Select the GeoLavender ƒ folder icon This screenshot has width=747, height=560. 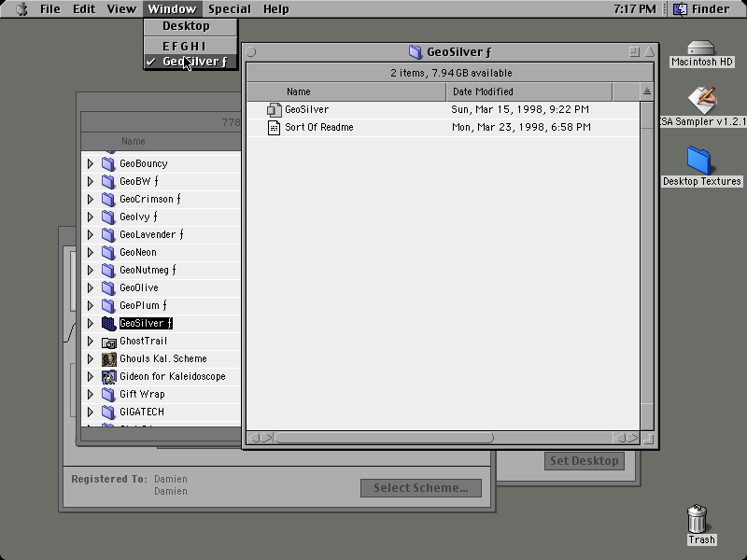click(x=108, y=235)
